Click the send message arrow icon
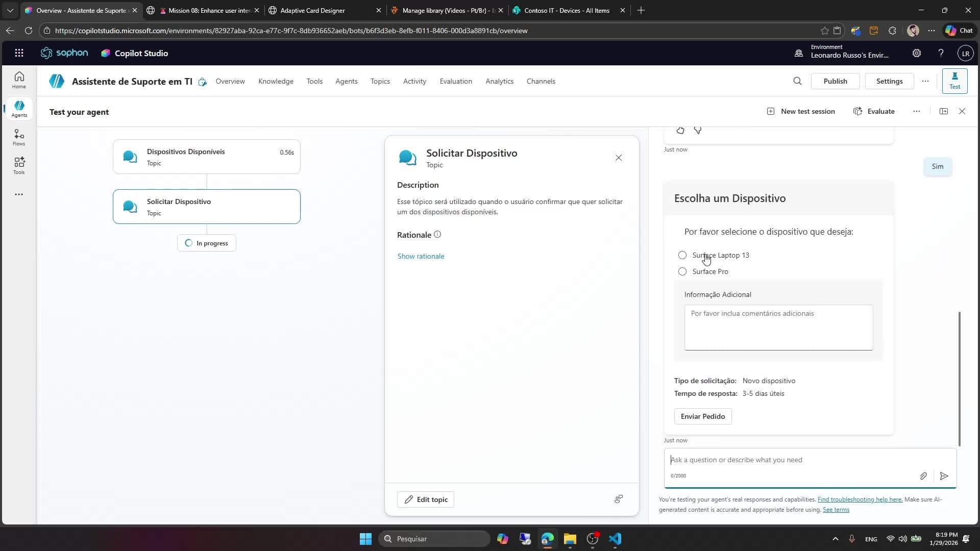 [944, 476]
